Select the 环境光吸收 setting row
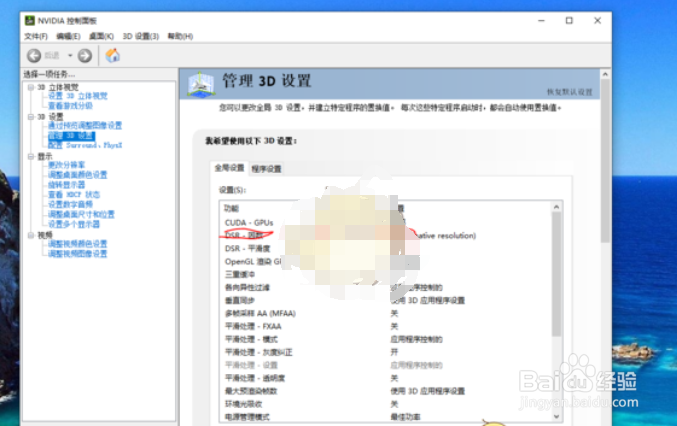Screen dimensions: 677x426 pyautogui.click(x=386, y=404)
